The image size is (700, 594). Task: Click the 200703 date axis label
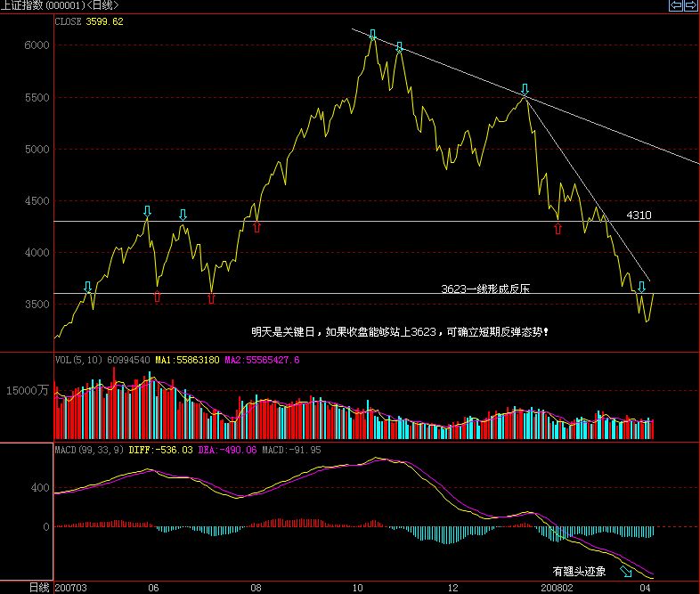70,588
